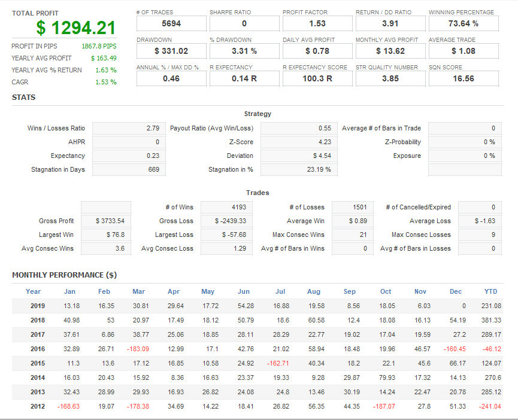Click the Return / DD Ratio value 3.91

tap(390, 24)
